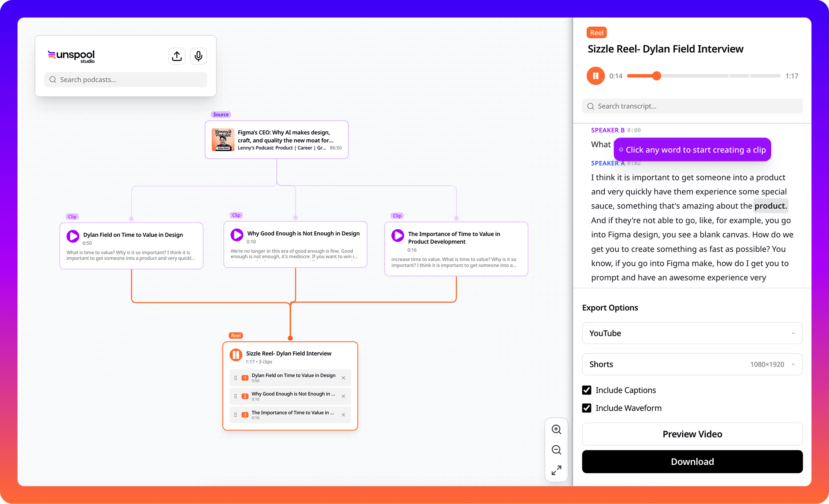Expand the canvas to fullscreen

[x=556, y=470]
